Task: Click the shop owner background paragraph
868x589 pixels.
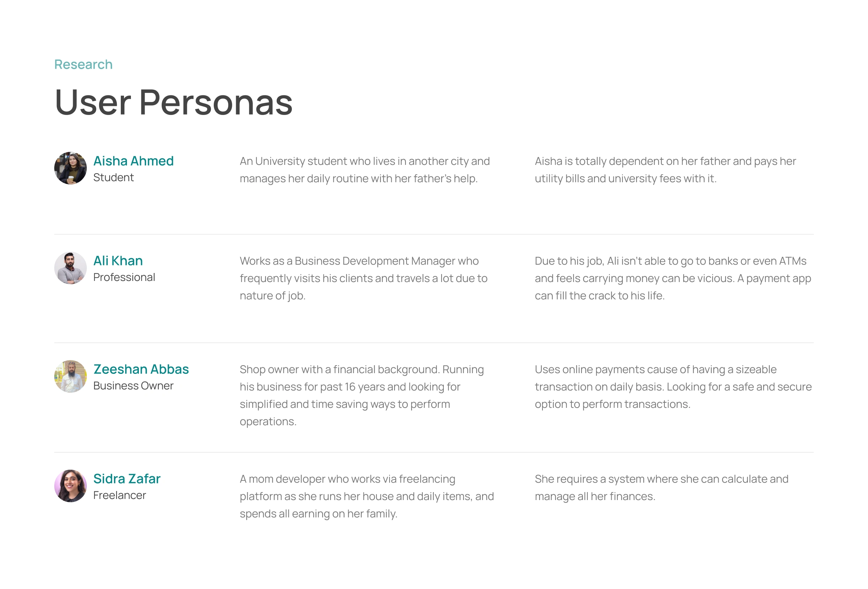Action: click(361, 395)
